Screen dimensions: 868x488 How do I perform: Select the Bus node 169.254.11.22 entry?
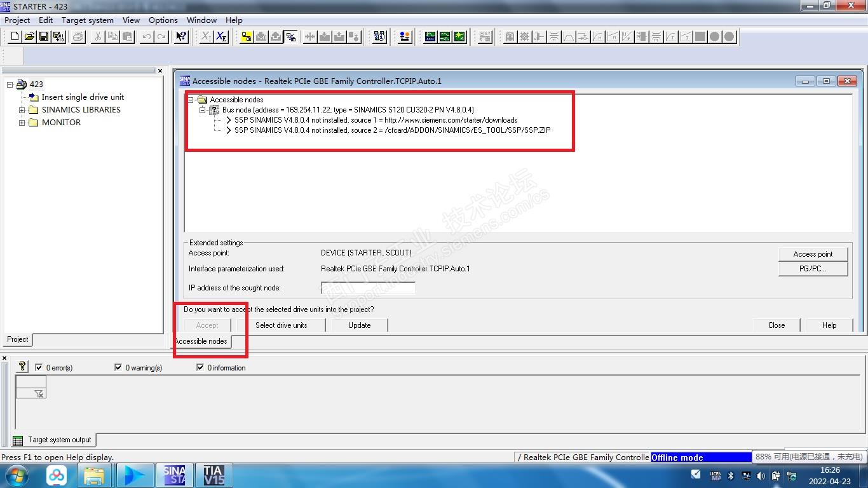[x=348, y=110]
